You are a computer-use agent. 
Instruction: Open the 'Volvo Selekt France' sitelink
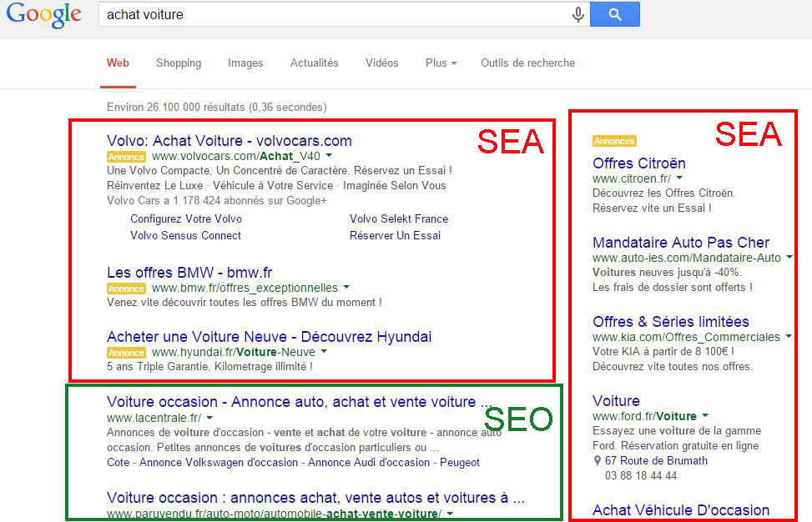pyautogui.click(x=399, y=218)
